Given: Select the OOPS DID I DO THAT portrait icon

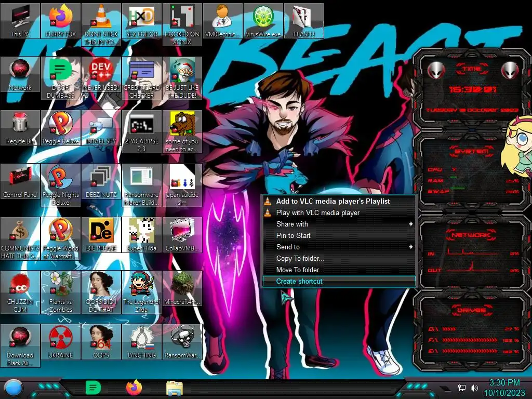Looking at the screenshot, I should point(101,292).
